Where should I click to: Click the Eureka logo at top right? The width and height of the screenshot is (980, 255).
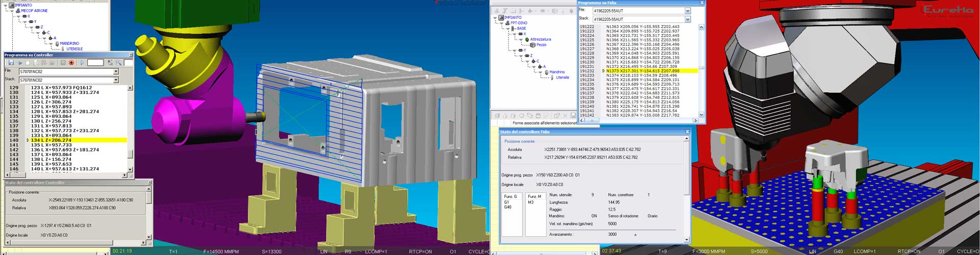tap(948, 11)
